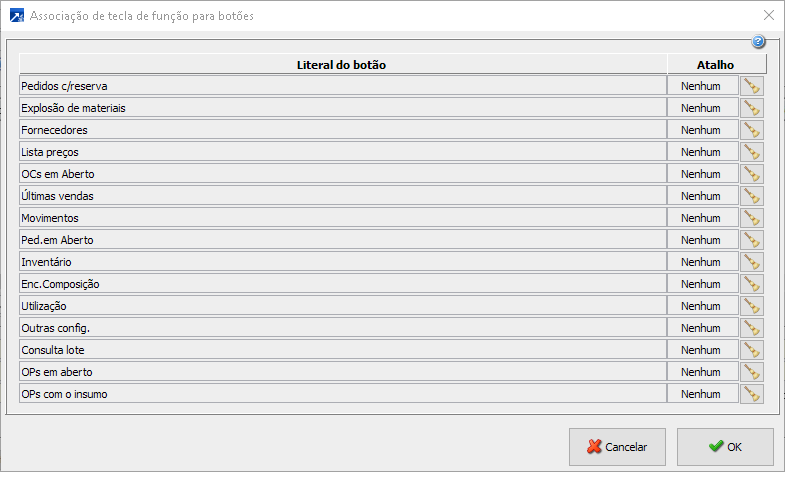799x479 pixels.
Task: Clear shortcut for Lista preços
Action: coord(752,152)
